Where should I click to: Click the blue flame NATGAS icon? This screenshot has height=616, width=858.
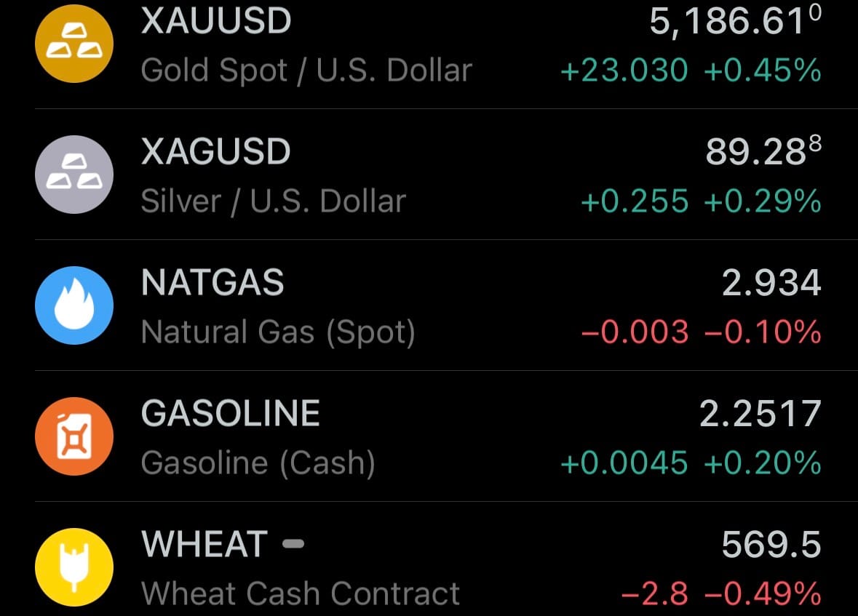[x=74, y=305]
